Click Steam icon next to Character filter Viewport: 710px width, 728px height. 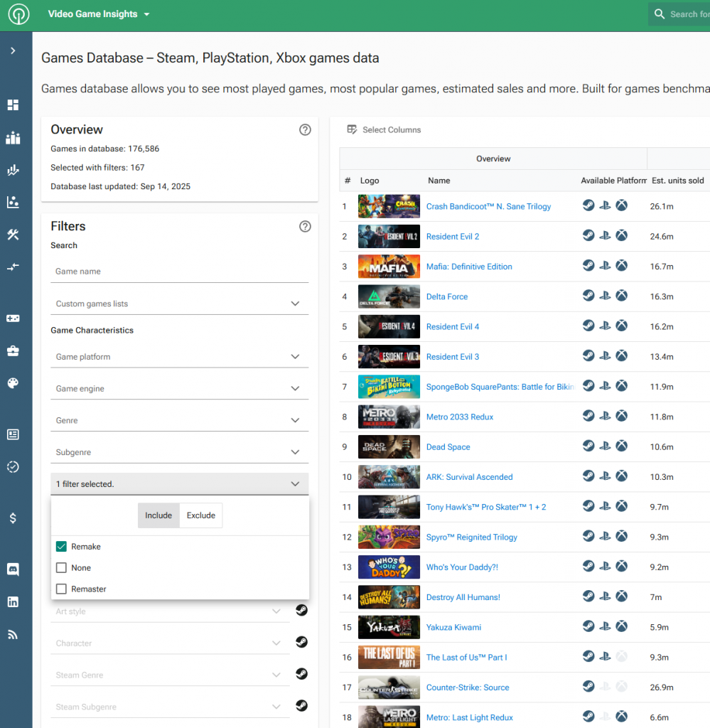[301, 642]
